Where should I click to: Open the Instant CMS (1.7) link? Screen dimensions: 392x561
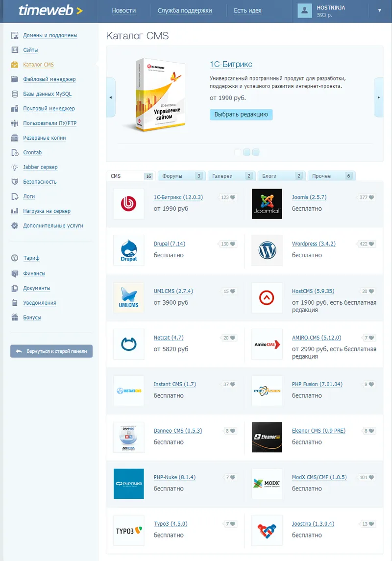[x=175, y=384]
